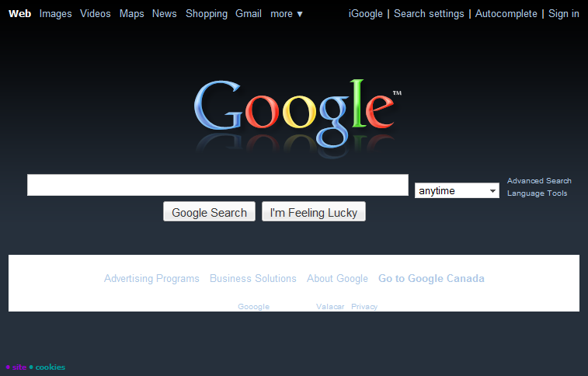Open the Advanced Search link
The image size is (588, 376).
click(539, 181)
